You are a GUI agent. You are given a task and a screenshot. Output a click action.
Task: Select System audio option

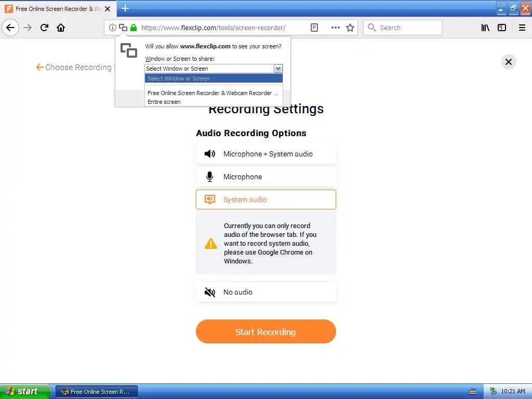[265, 199]
